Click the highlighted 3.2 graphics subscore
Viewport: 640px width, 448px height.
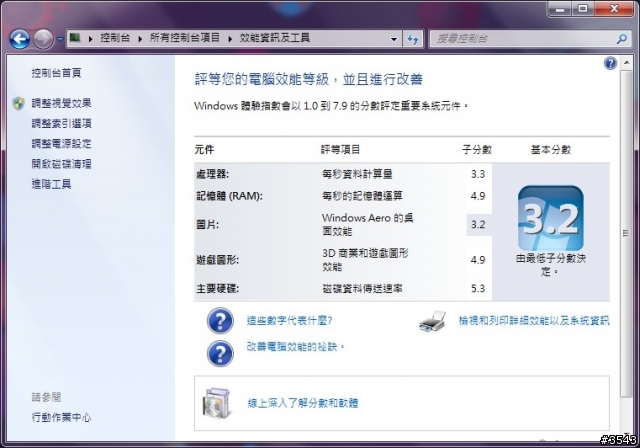point(478,224)
